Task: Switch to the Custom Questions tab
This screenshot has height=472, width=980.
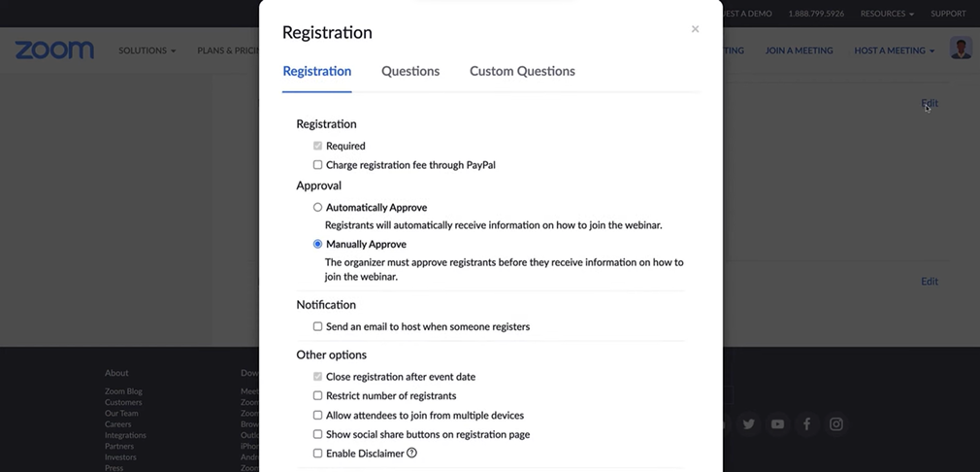Action: pos(522,71)
